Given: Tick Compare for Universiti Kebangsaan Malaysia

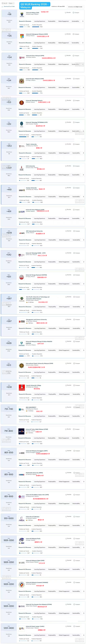Looking at the screenshot, I should [74, 34].
